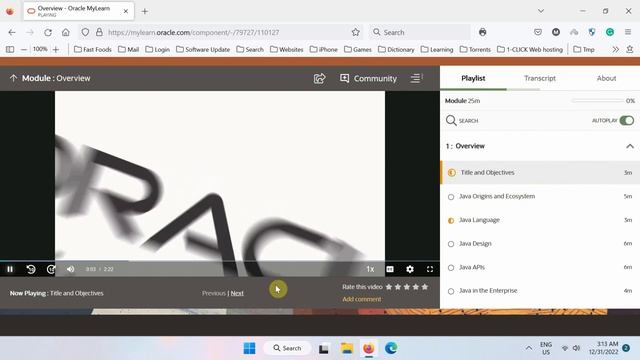This screenshot has width=640, height=360.
Task: Open the Websites bookmark folder
Action: point(287,49)
